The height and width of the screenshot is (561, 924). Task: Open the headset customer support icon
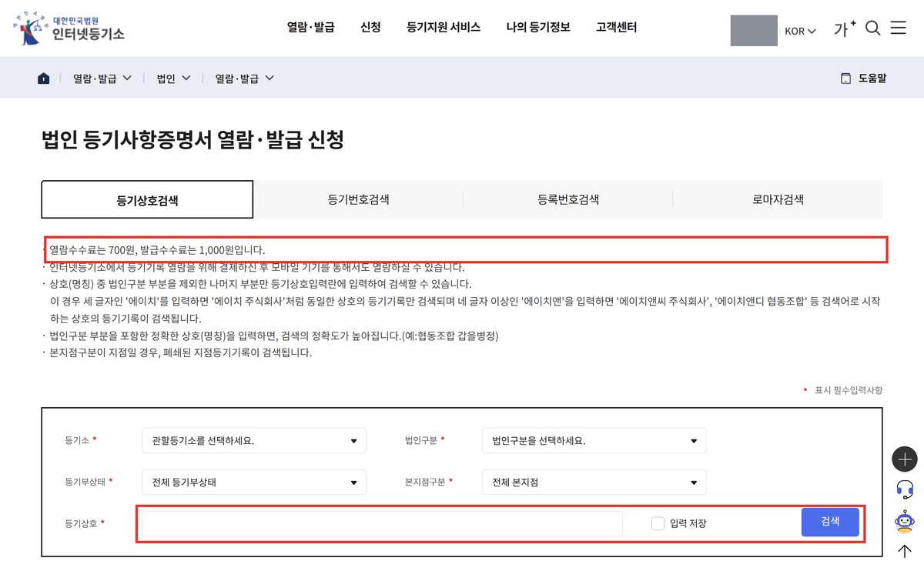905,489
